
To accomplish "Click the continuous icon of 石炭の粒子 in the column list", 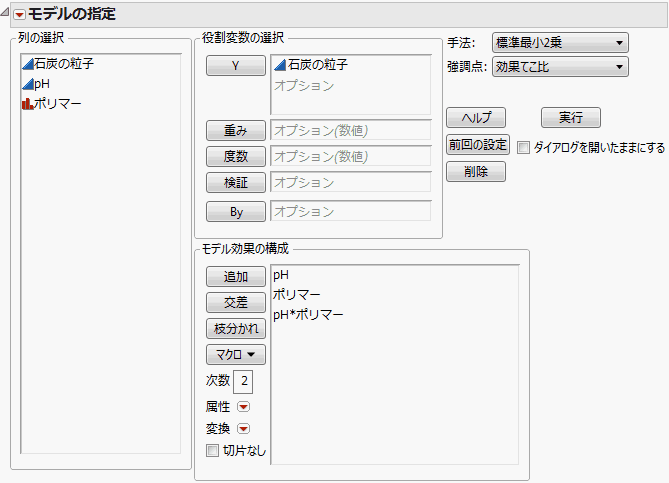I will (x=28, y=64).
